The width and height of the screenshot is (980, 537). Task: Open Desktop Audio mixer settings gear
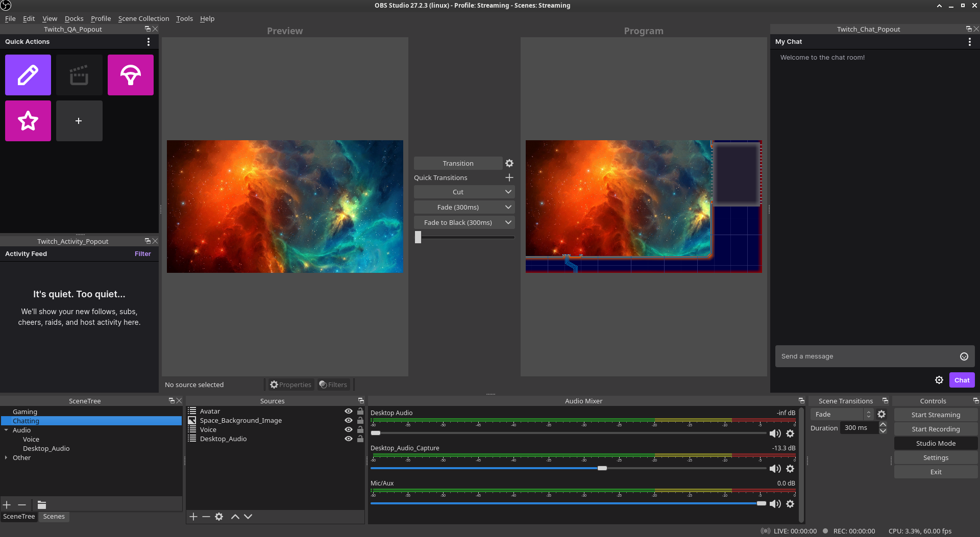point(790,433)
